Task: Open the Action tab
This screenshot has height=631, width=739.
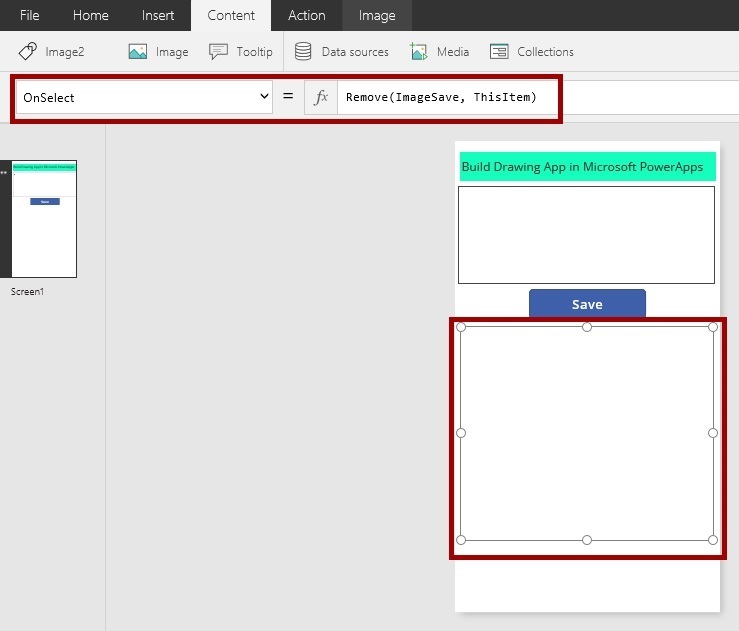Action: [x=306, y=15]
